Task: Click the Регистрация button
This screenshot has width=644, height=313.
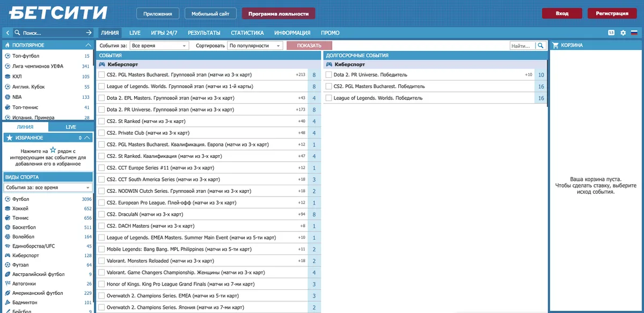Action: 612,13
